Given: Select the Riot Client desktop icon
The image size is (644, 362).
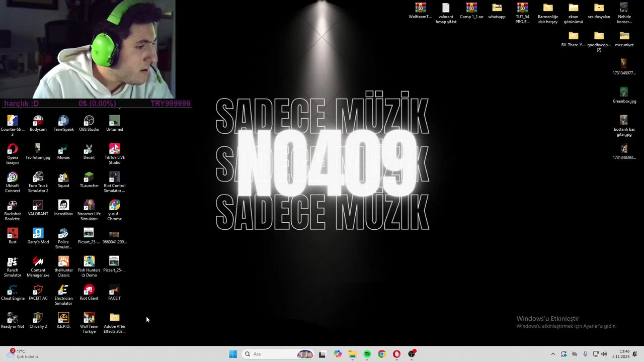Looking at the screenshot, I should pyautogui.click(x=89, y=293).
